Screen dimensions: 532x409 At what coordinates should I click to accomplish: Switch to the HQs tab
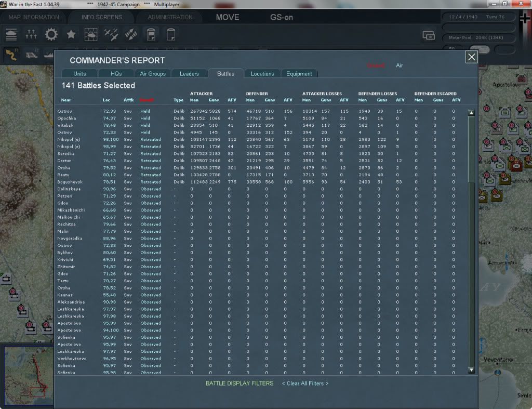[x=116, y=74]
